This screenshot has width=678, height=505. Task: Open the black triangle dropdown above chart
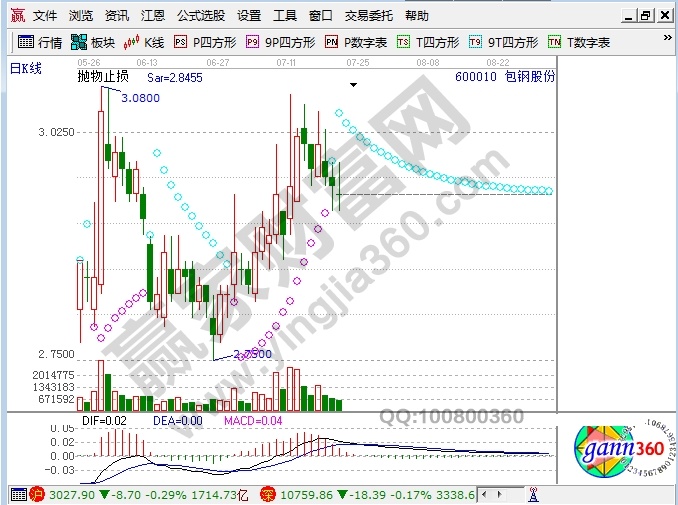[353, 85]
